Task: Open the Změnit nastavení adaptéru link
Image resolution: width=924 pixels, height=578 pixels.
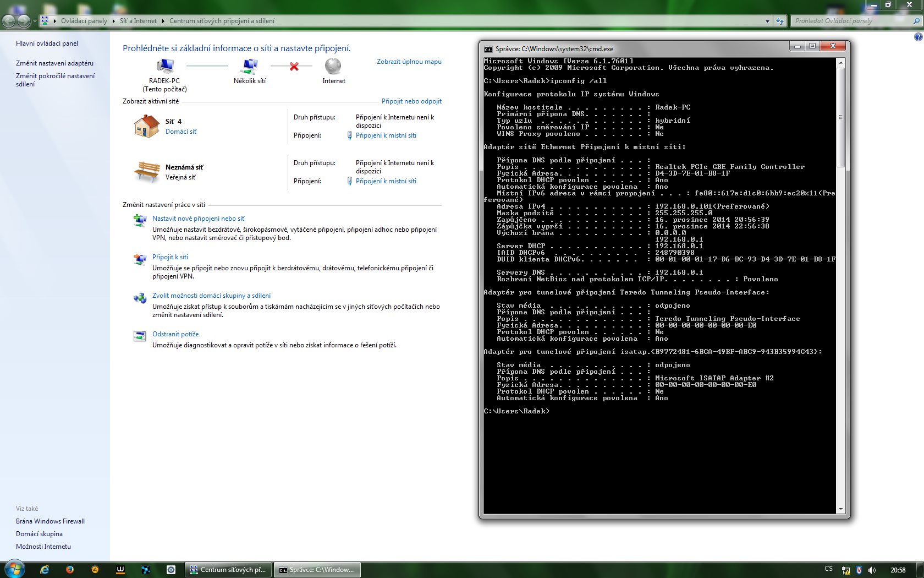Action: click(x=54, y=63)
